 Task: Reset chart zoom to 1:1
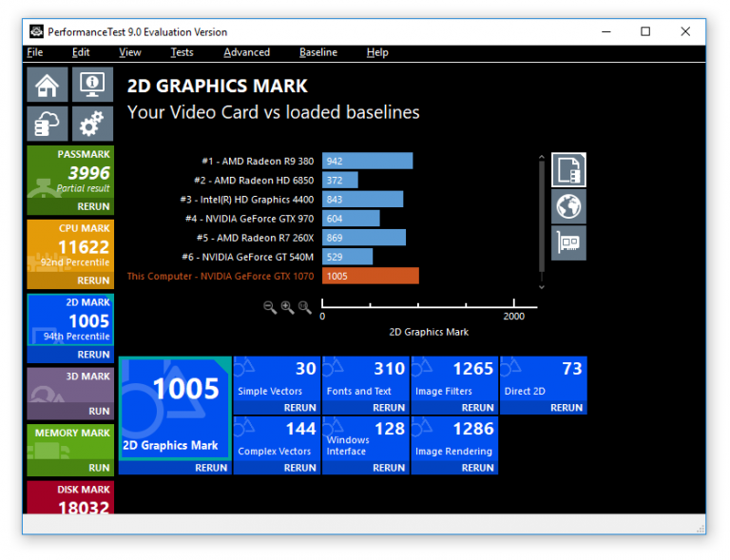(x=304, y=307)
